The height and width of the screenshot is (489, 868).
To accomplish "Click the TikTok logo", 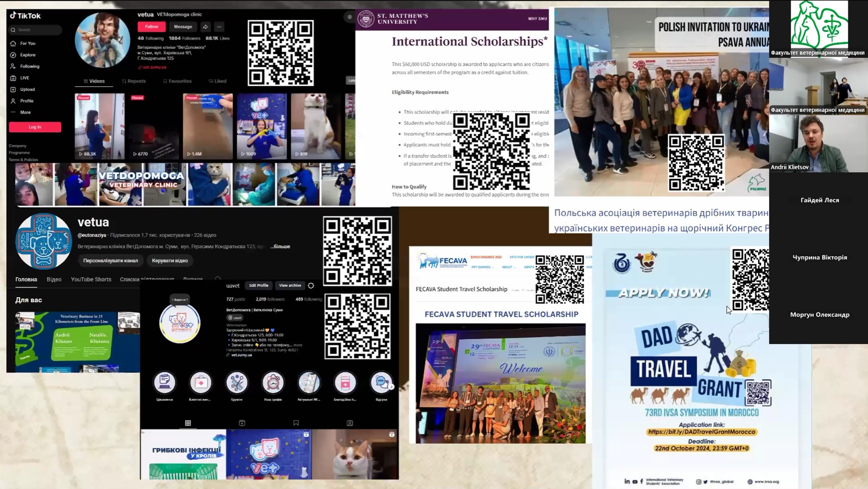I will click(x=25, y=16).
